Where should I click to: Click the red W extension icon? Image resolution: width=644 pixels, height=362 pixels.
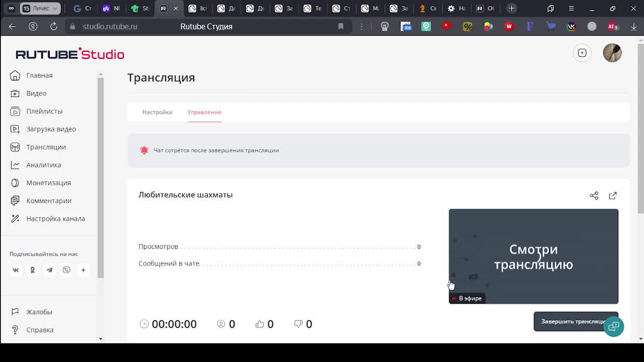509,27
